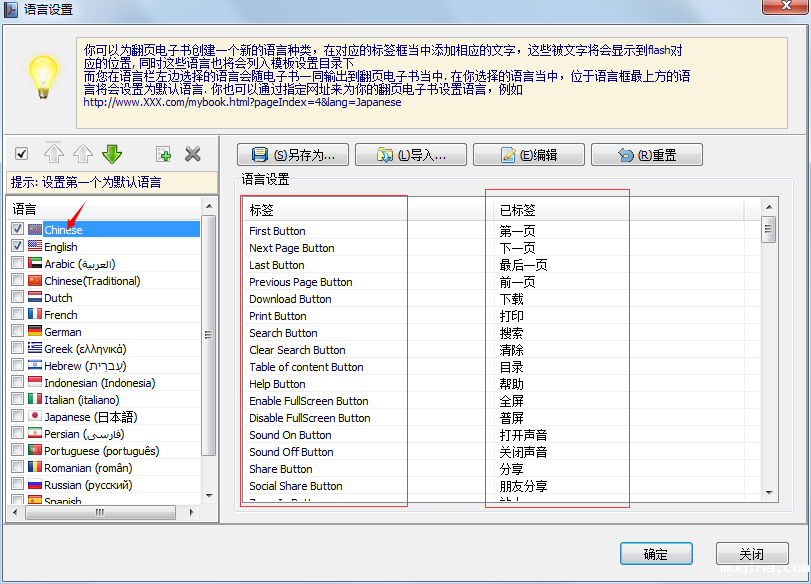Click the delete language X icon
811x584 pixels.
[193, 154]
